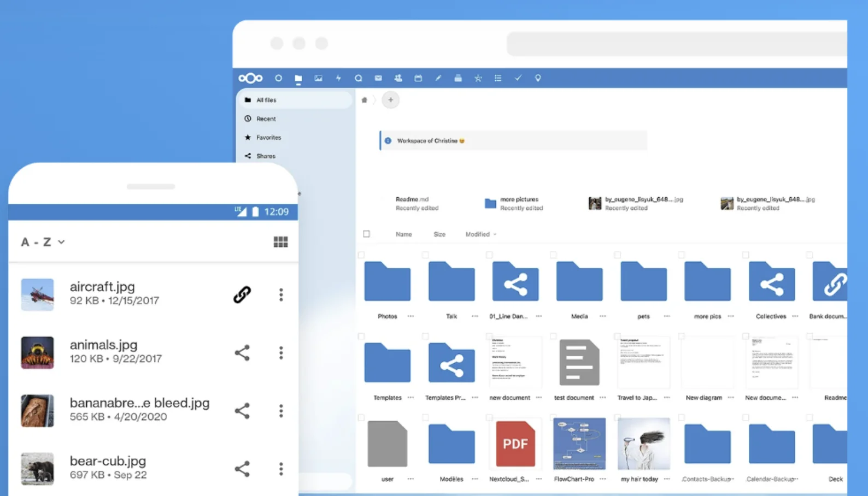Open the Photos app icon in header
Image resolution: width=868 pixels, height=496 pixels.
318,78
